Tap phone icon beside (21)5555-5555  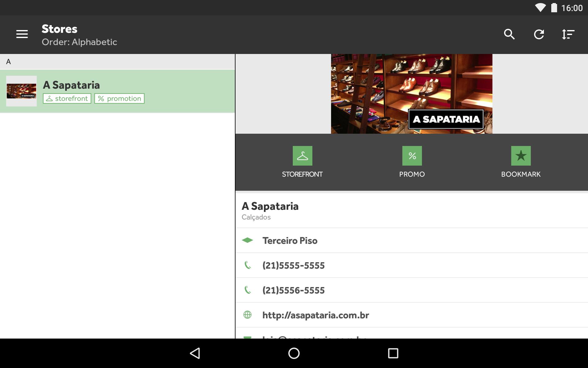tap(247, 265)
